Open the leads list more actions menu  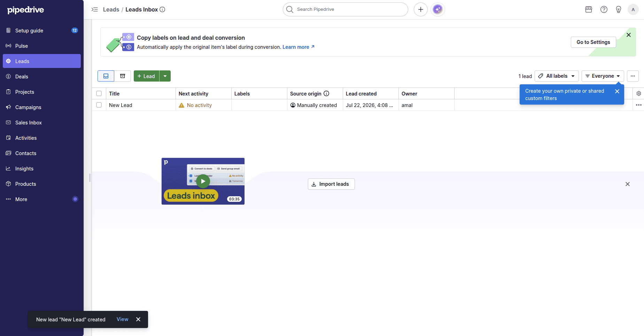coord(633,76)
